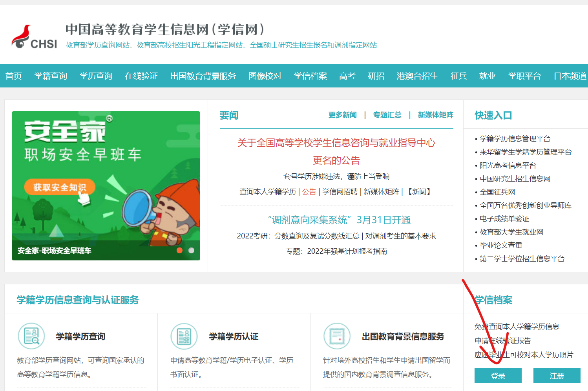Image resolution: width=588 pixels, height=391 pixels.
Task: Open the 专题汇总 link
Action: pyautogui.click(x=387, y=115)
